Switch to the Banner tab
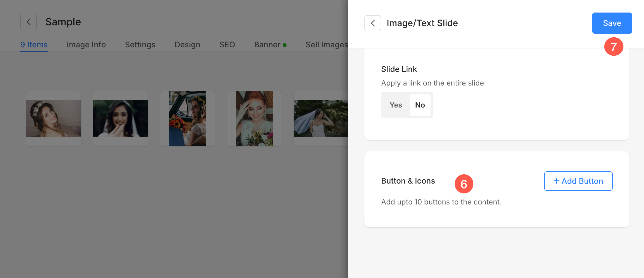644x278 pixels. [x=267, y=45]
